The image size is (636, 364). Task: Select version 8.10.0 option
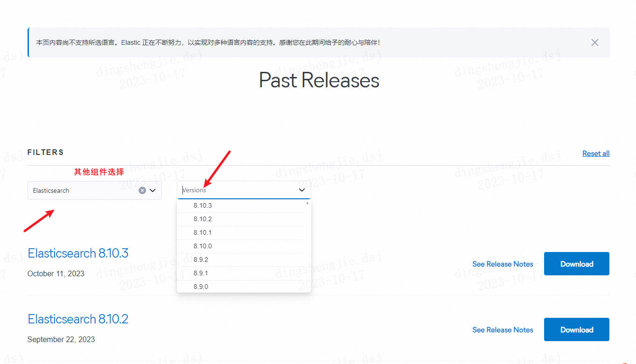[240, 246]
